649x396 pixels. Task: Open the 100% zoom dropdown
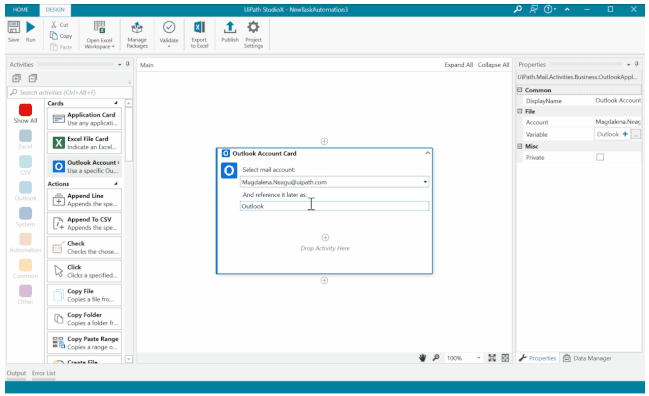click(x=478, y=358)
